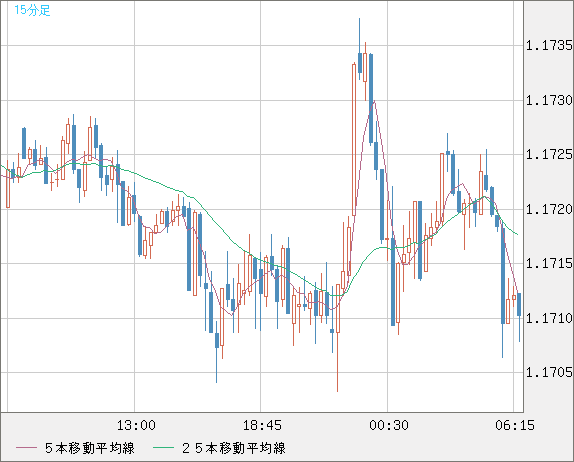Click the 1.1735 price axis label

pos(549,45)
